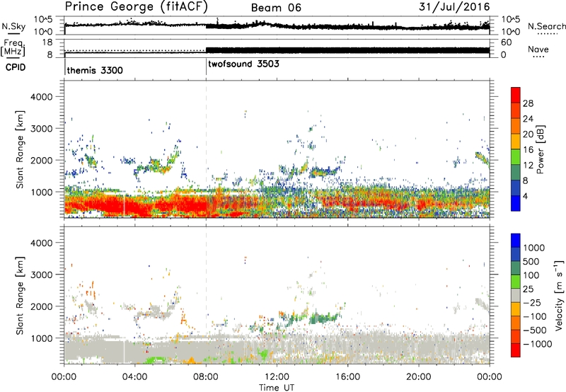Click the '16:00' time axis tick
Screen dimensions: 566x392
(347, 377)
